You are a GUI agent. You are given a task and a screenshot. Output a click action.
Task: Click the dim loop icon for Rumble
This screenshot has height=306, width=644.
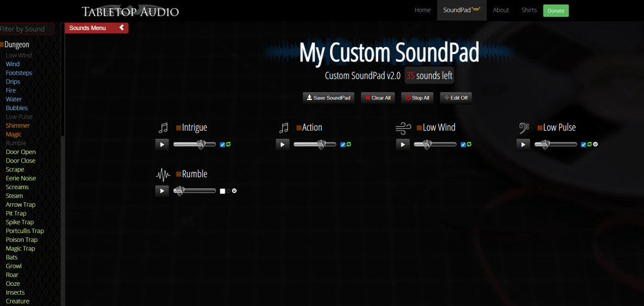coord(228,191)
